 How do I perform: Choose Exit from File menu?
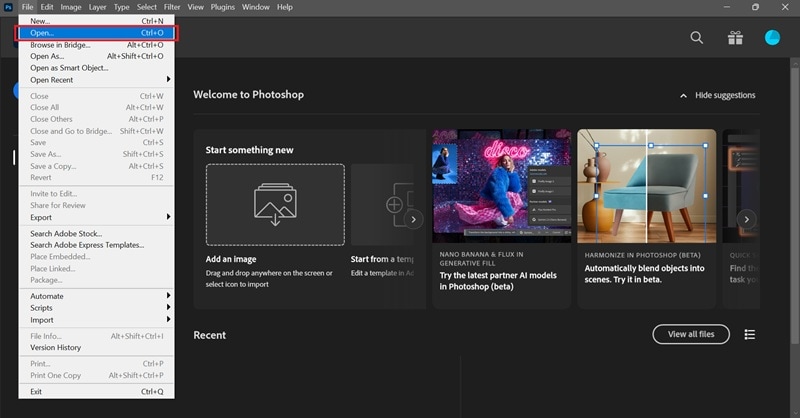click(x=96, y=391)
